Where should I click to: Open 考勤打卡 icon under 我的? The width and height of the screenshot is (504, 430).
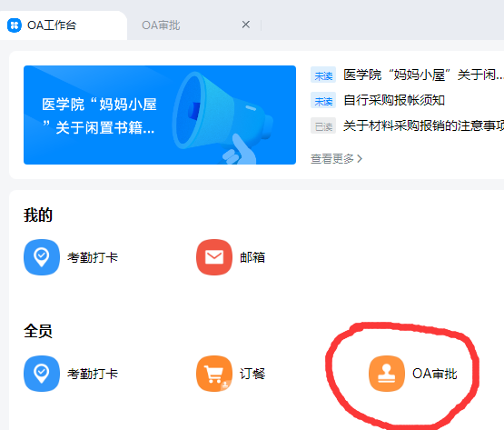pyautogui.click(x=42, y=257)
